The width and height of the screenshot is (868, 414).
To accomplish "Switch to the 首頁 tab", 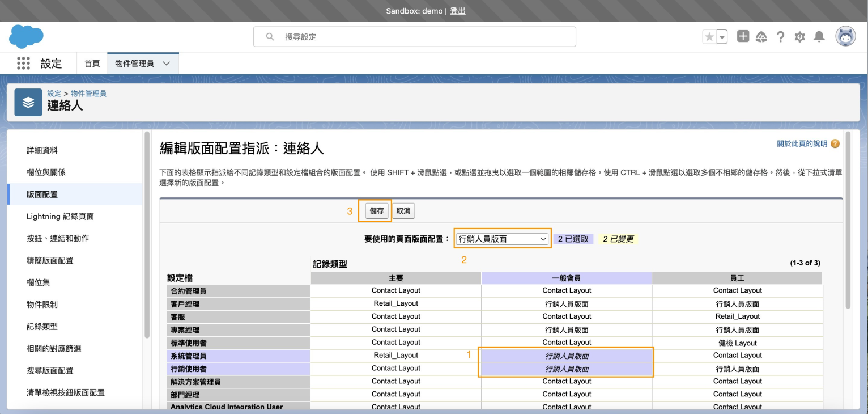I will pyautogui.click(x=92, y=64).
